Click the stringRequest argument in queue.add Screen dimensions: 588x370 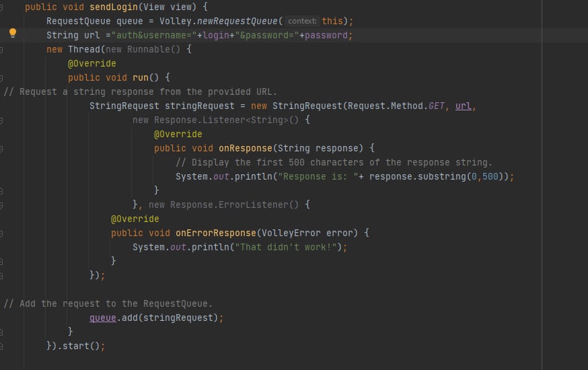pos(178,318)
